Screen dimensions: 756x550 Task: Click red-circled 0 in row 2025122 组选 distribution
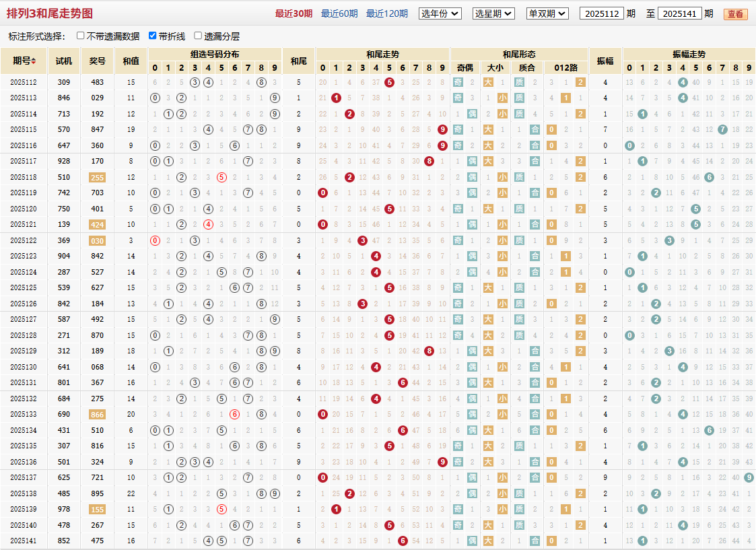click(x=155, y=240)
